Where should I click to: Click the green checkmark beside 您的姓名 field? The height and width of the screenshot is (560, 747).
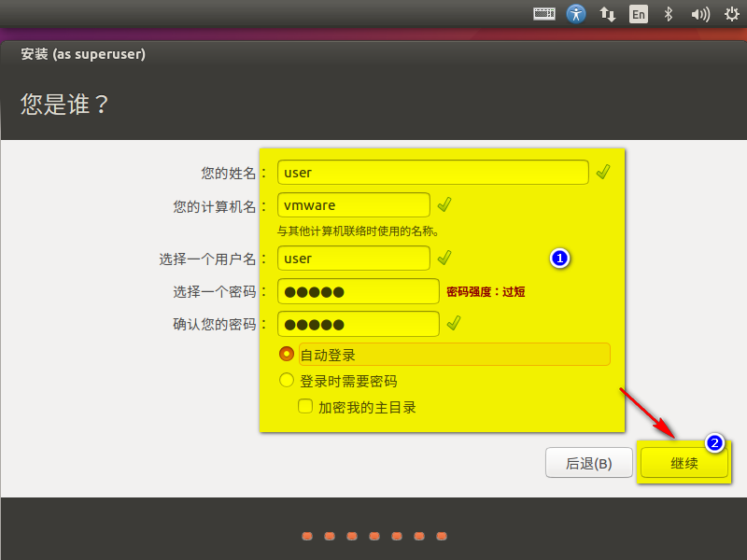pos(602,172)
